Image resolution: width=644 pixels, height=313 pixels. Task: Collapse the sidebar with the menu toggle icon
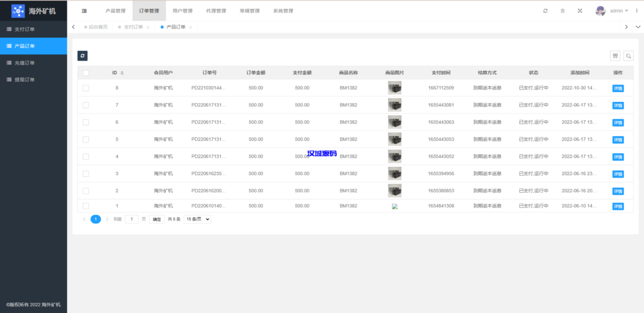84,11
